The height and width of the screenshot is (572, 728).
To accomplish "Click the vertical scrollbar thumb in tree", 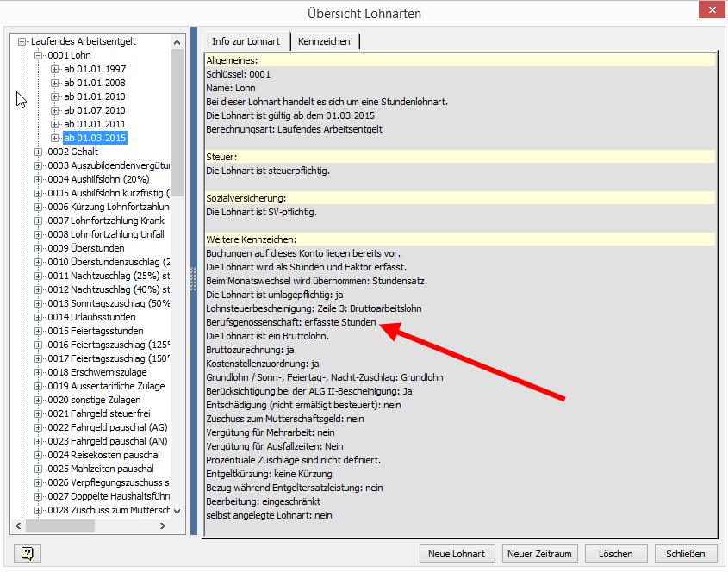I will pyautogui.click(x=177, y=122).
